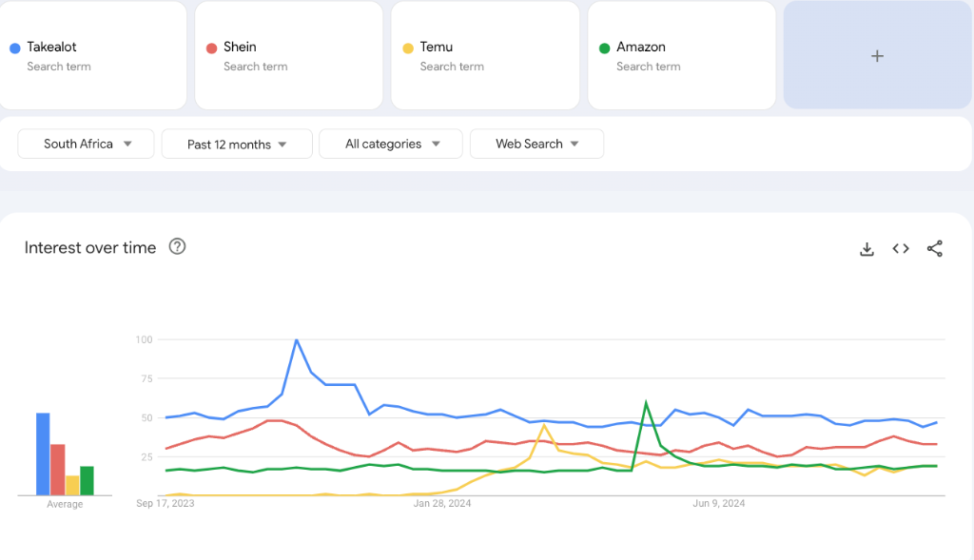Click the green Amazon color dot
This screenshot has width=974, height=560.
[604, 48]
